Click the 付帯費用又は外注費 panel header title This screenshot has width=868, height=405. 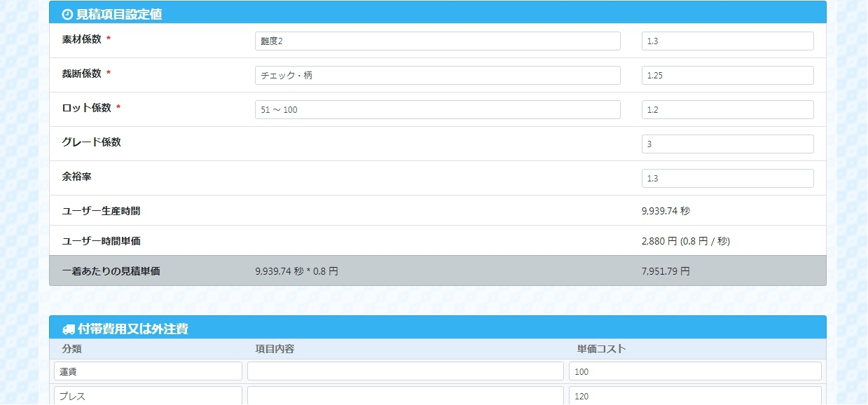(x=132, y=329)
